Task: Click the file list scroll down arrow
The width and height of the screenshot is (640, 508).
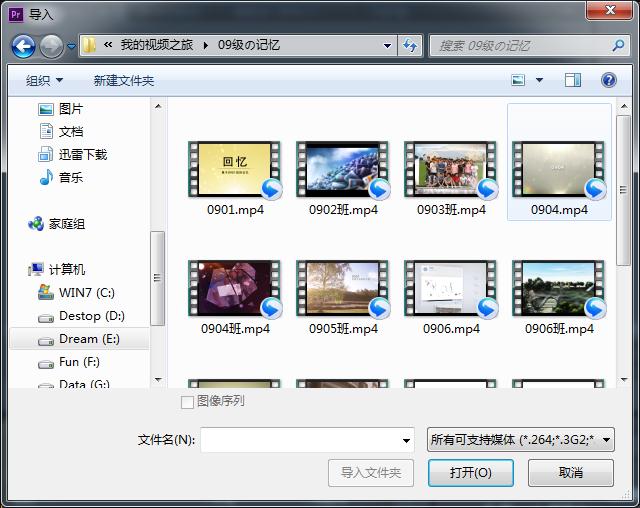Action: click(624, 380)
